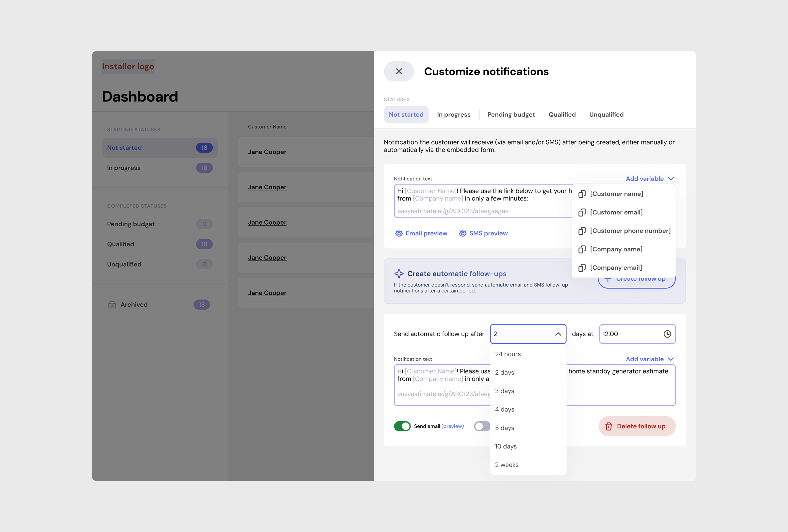
Task: Switch to the Not started status tab
Action: pyautogui.click(x=406, y=115)
